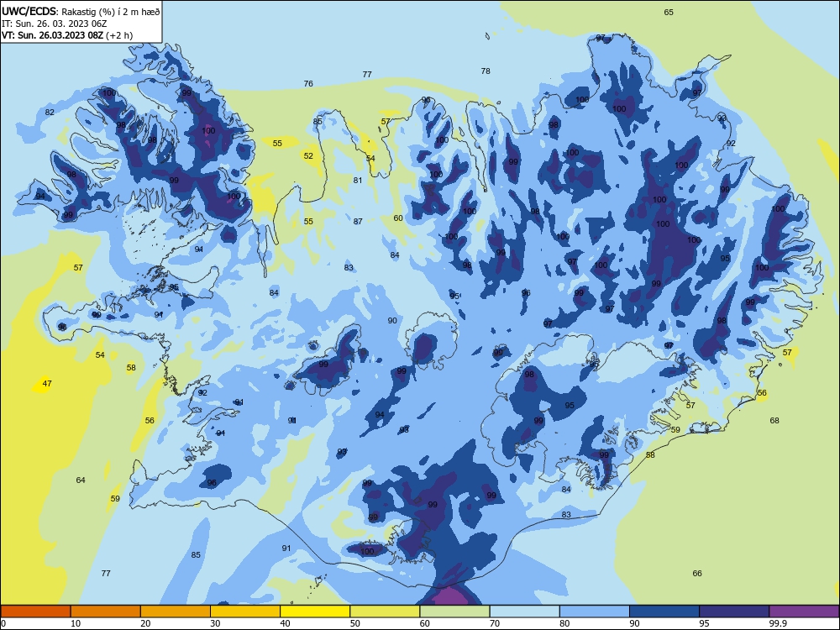The image size is (840, 630).
Task: Click the map value '82'
Action: pyautogui.click(x=50, y=113)
